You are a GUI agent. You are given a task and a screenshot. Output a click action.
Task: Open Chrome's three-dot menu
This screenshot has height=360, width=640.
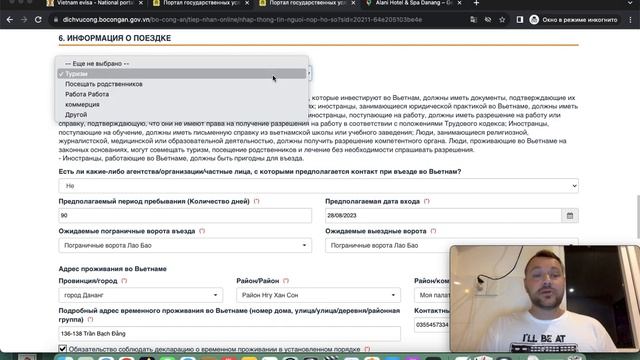pos(631,20)
